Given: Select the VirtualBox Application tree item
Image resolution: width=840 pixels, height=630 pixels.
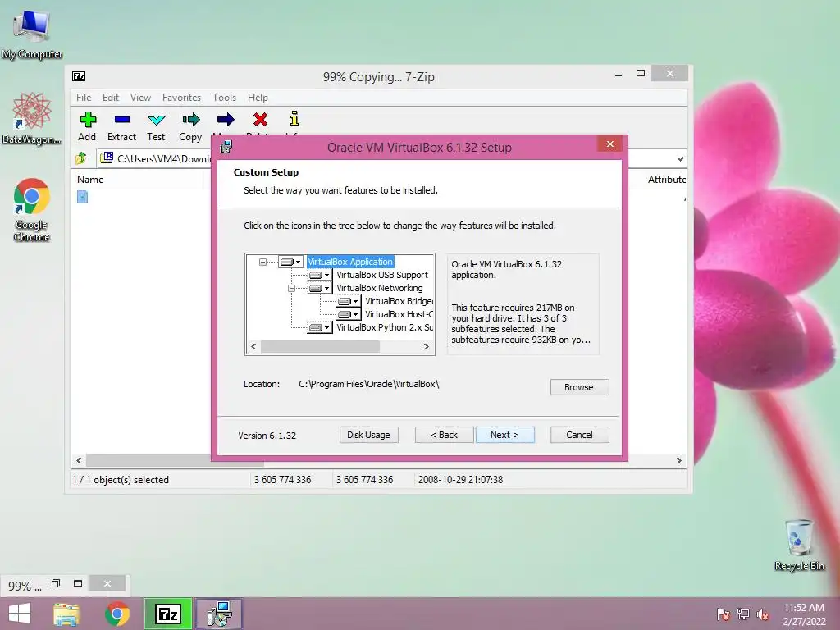Looking at the screenshot, I should pyautogui.click(x=350, y=262).
